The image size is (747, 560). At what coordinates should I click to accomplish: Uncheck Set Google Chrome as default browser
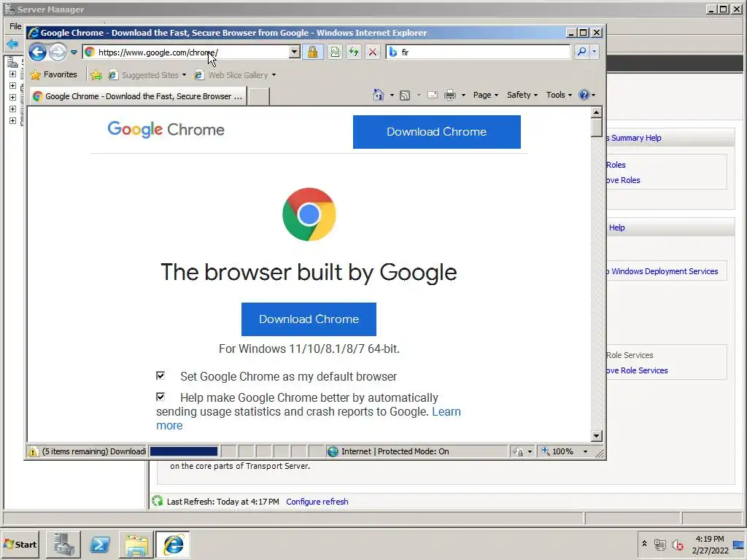pos(160,376)
